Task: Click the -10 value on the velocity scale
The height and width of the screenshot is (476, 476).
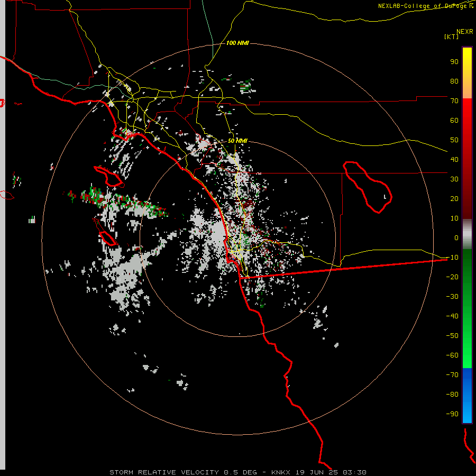Action: [452, 258]
